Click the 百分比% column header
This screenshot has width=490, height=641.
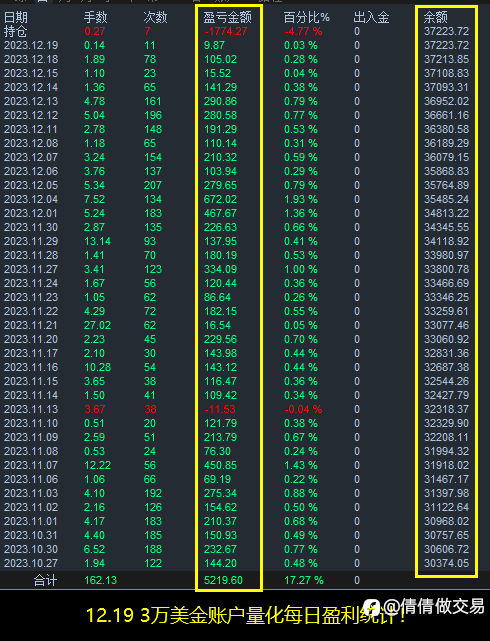click(x=307, y=17)
